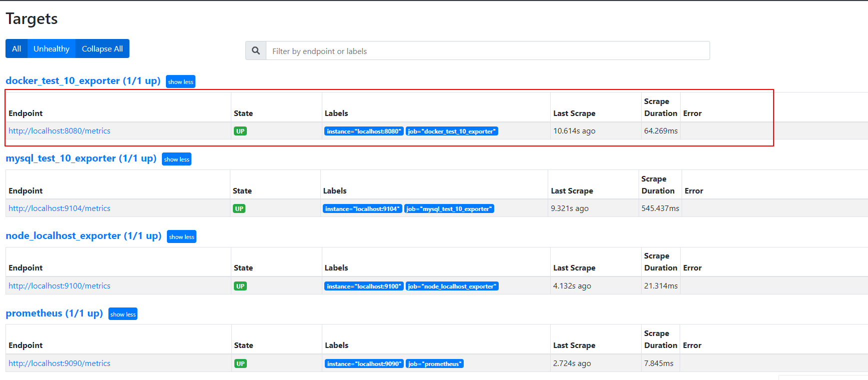This screenshot has height=380, width=868.
Task: Click Scrape Duration header in docker_test_10_exporter table
Action: tap(661, 107)
